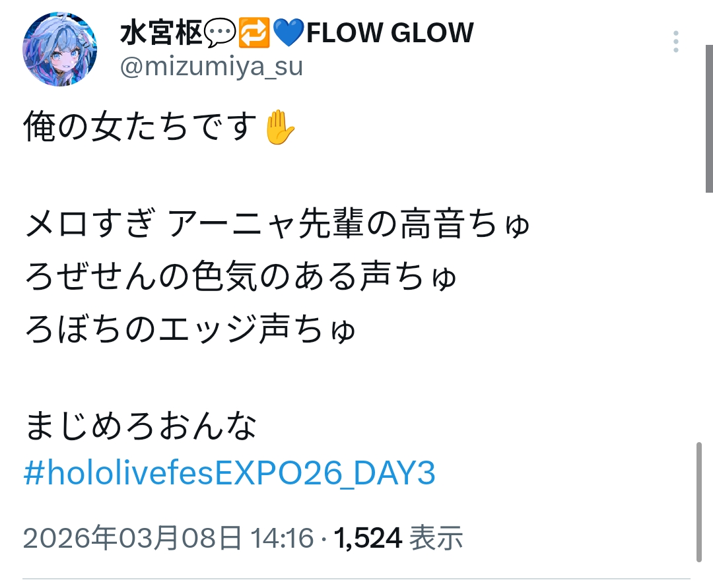Screen dimensions: 713x588
Task: Click the upper right scrollbar thumb
Action: click(709, 118)
